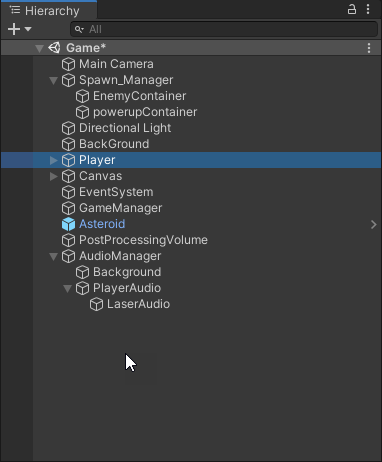Click the Unity scene icon beside Game

click(54, 48)
